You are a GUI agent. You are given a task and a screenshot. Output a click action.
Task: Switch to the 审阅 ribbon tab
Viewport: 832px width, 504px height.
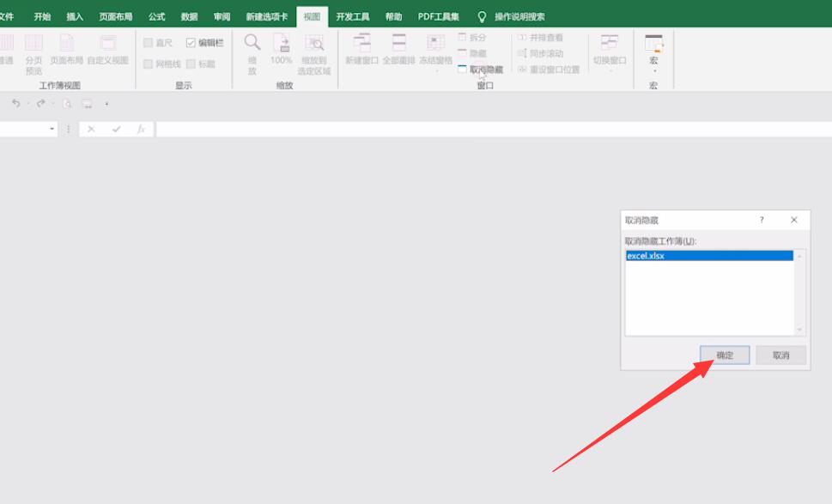(222, 17)
